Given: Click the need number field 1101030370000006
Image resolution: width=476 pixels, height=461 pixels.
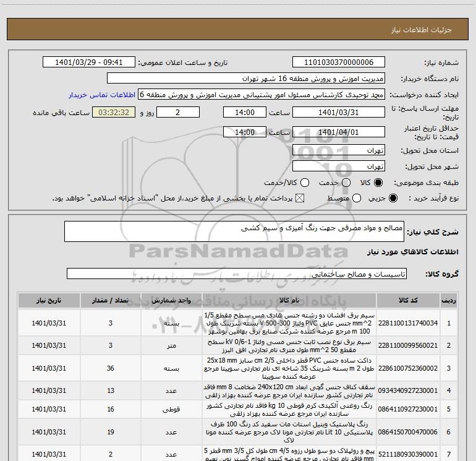Looking at the screenshot, I should (x=339, y=62).
